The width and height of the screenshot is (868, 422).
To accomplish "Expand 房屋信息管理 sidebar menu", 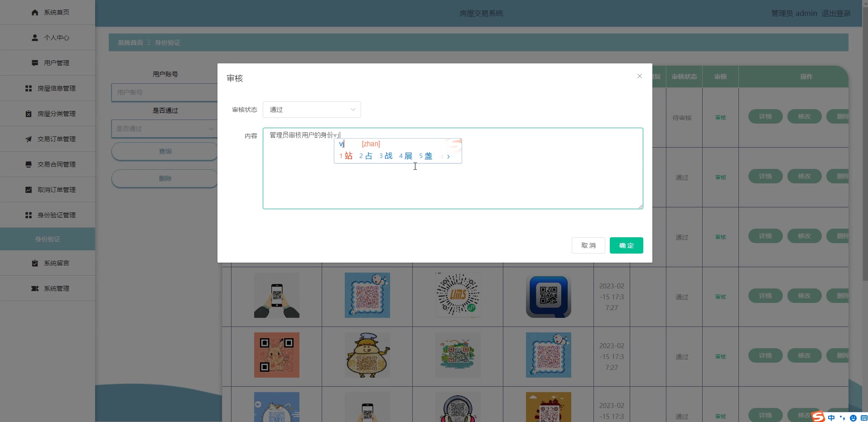I will (48, 88).
